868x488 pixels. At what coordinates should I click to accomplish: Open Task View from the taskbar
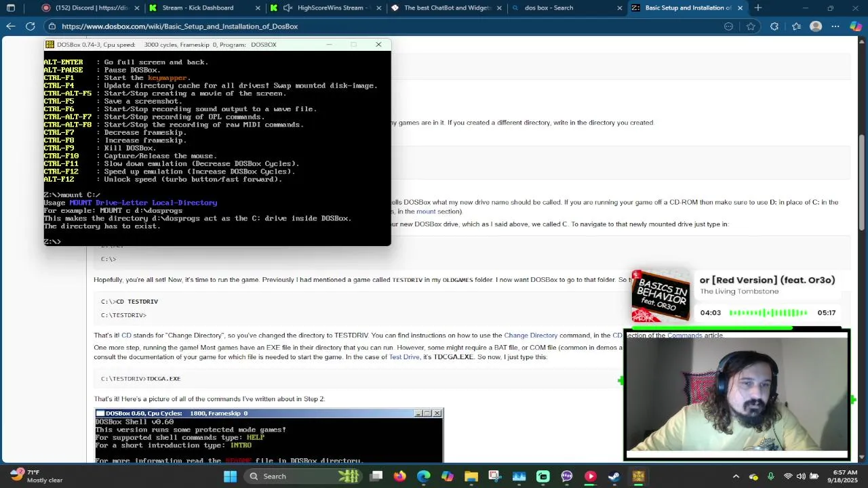coord(376,476)
